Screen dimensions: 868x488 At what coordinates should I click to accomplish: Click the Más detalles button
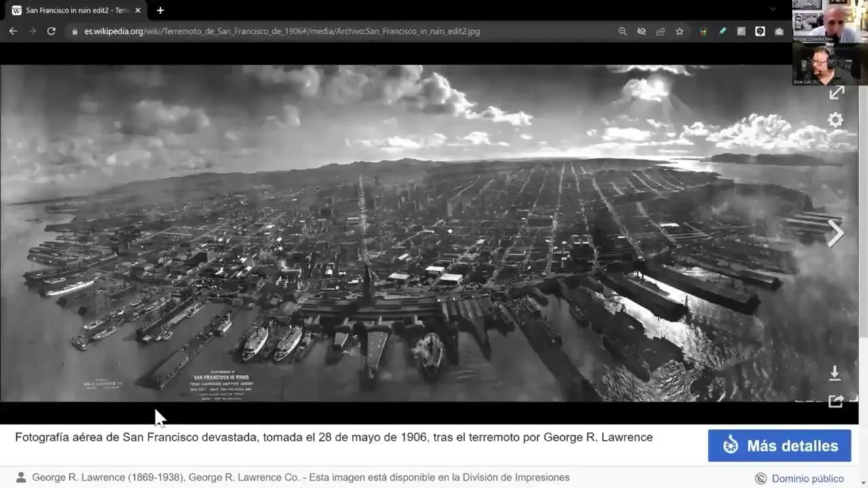779,446
